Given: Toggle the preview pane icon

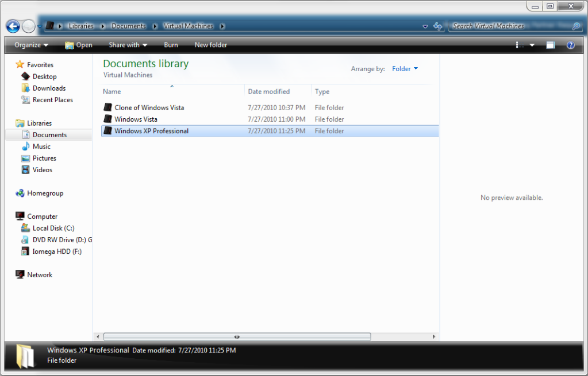Looking at the screenshot, I should [550, 45].
